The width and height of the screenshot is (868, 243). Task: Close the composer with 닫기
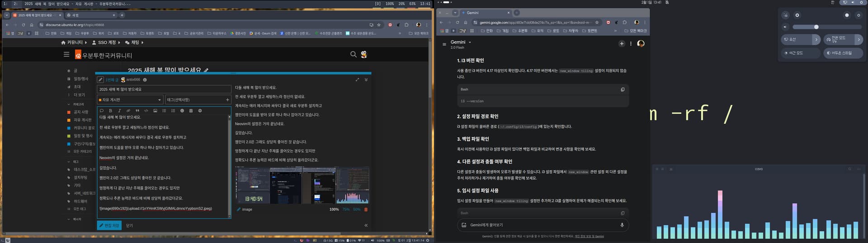(129, 225)
